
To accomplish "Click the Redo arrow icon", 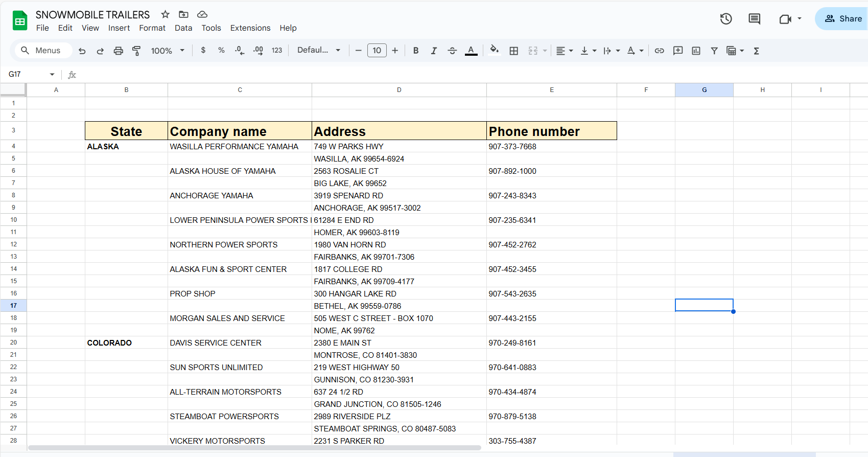I will [x=100, y=51].
